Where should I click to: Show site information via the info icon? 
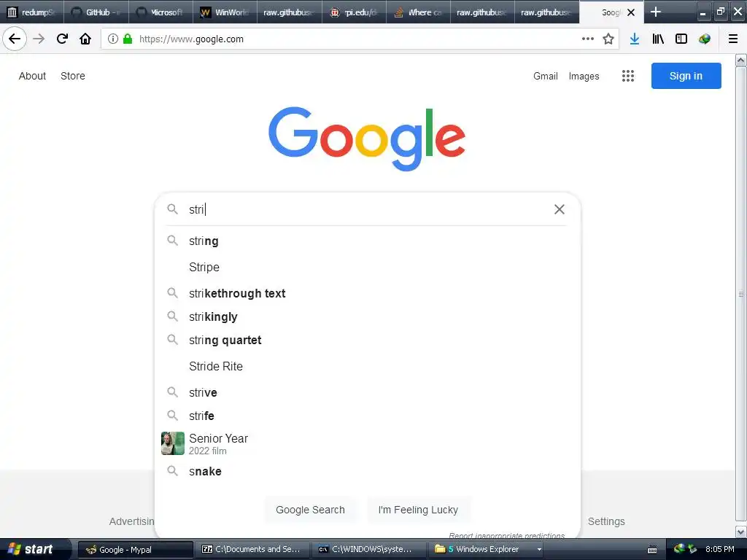(x=113, y=39)
